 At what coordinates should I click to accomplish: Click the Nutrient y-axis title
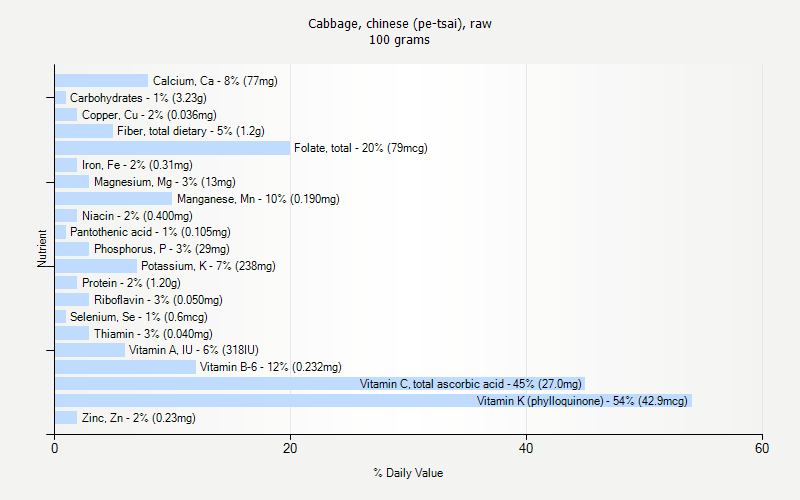43,248
